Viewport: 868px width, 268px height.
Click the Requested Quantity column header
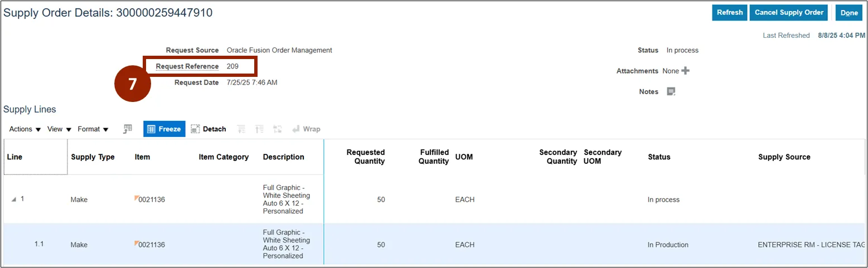(365, 157)
